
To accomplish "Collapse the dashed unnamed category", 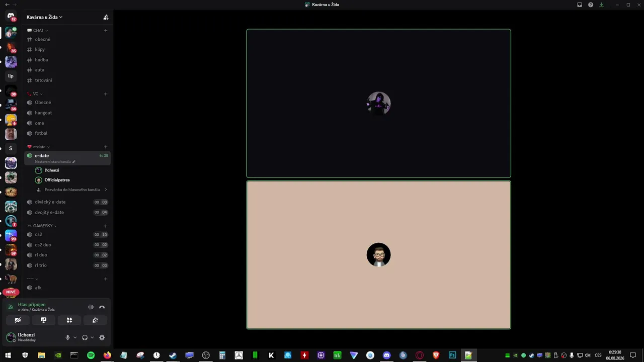I will click(32, 279).
